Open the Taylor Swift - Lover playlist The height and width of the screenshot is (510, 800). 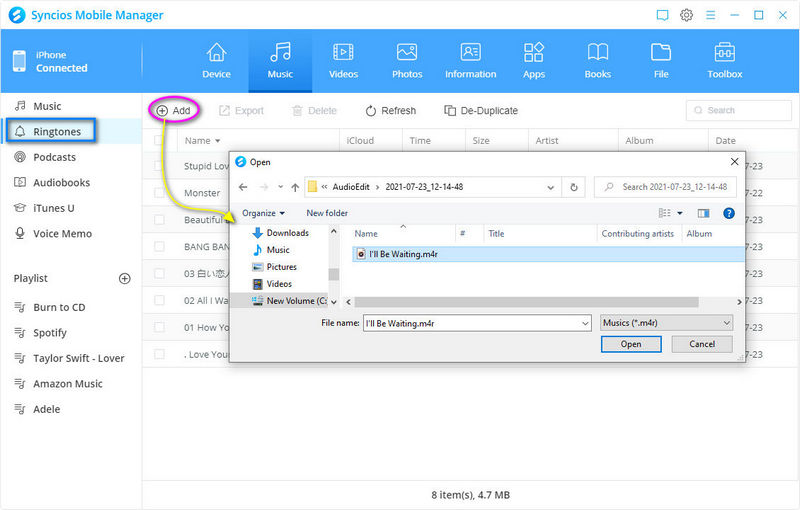(x=79, y=358)
